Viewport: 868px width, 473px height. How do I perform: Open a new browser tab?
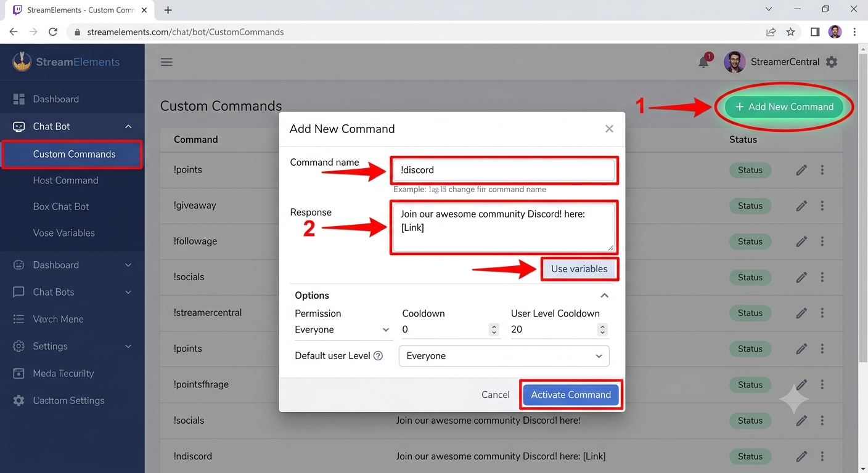click(168, 10)
